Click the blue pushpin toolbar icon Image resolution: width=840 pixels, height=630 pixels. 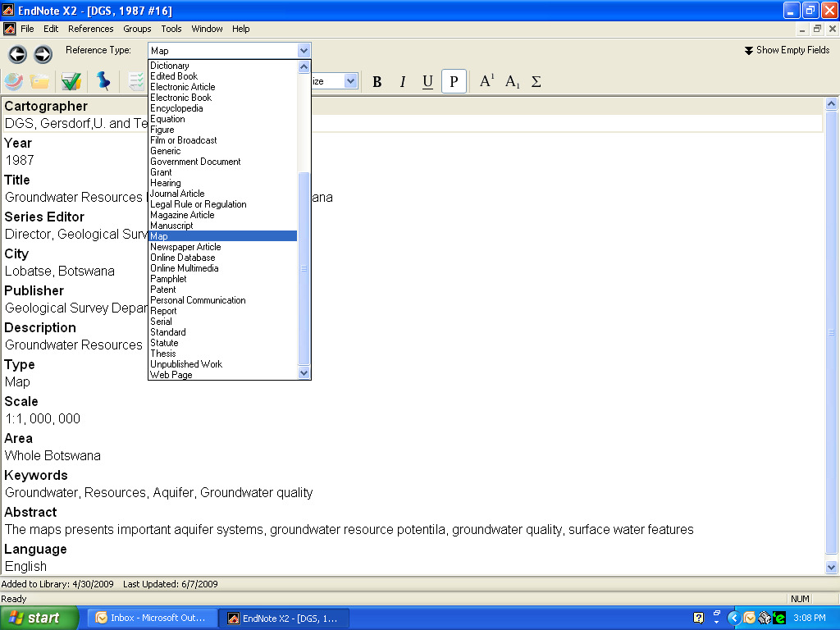coord(103,81)
